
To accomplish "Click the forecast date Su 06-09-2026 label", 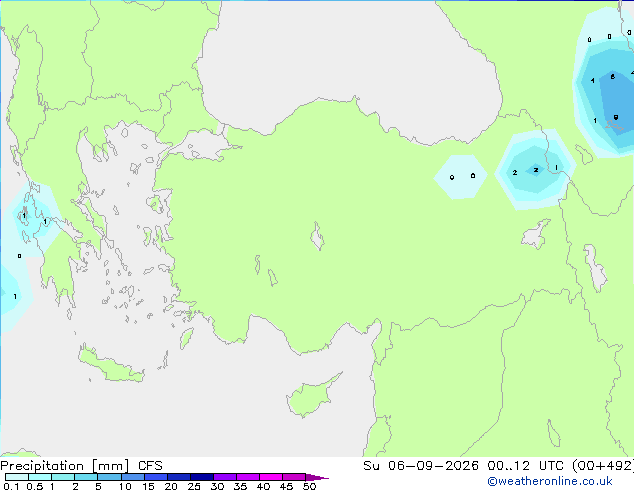I will [421, 466].
